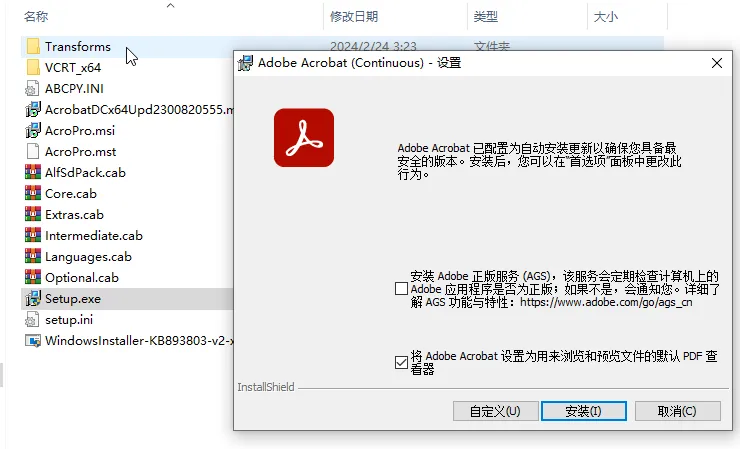
Task: Uncheck the default PDF viewer checkbox
Action: [x=401, y=363]
